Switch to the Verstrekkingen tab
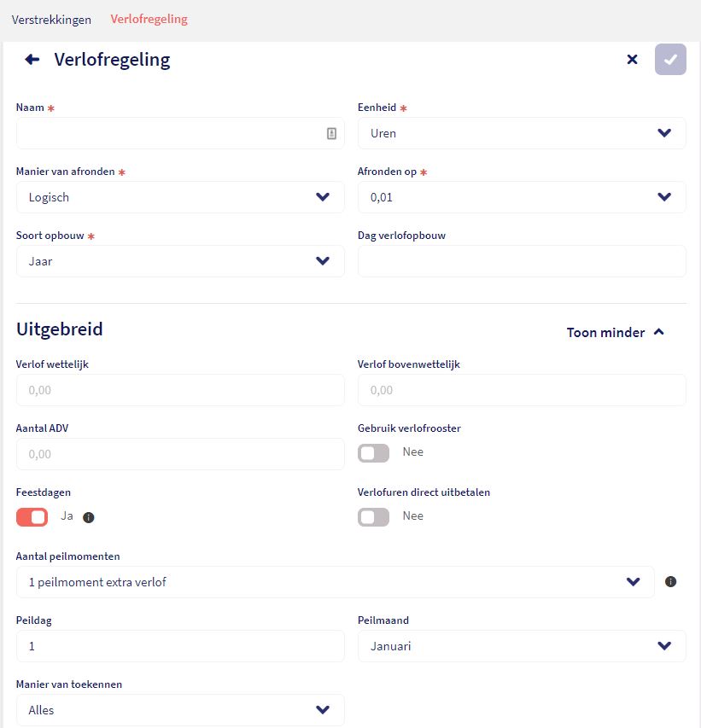This screenshot has width=701, height=728. pyautogui.click(x=51, y=20)
